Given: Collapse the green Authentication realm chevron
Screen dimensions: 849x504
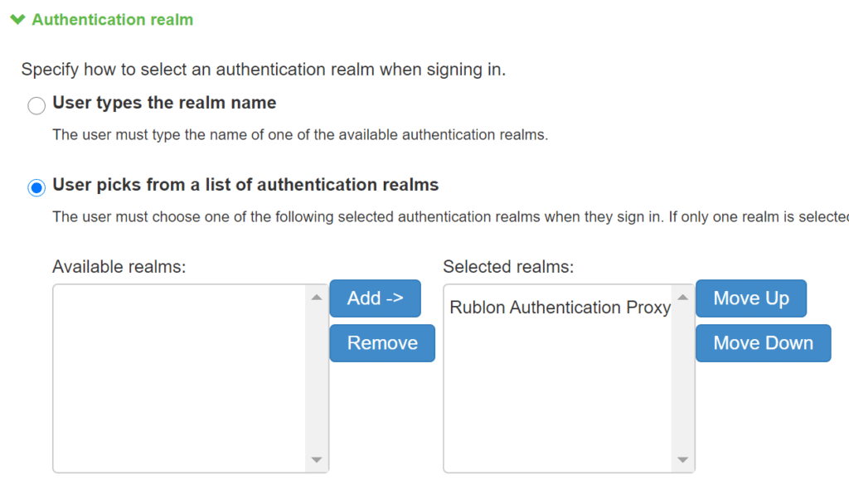Looking at the screenshot, I should 18,19.
